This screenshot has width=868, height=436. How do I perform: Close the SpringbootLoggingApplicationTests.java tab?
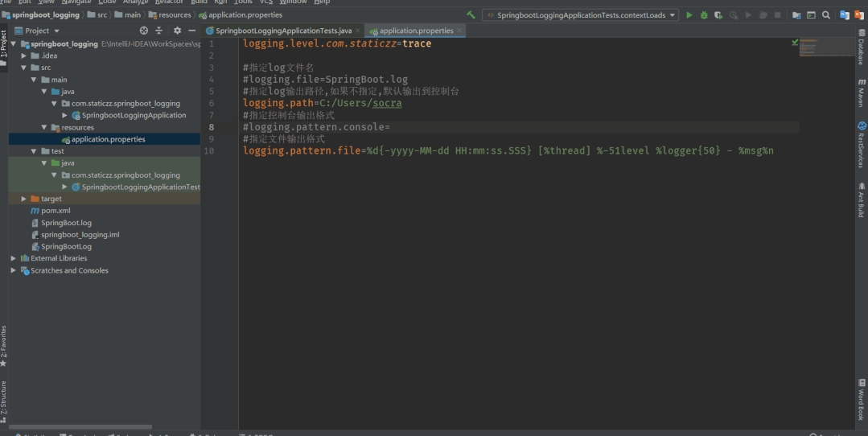(x=358, y=31)
